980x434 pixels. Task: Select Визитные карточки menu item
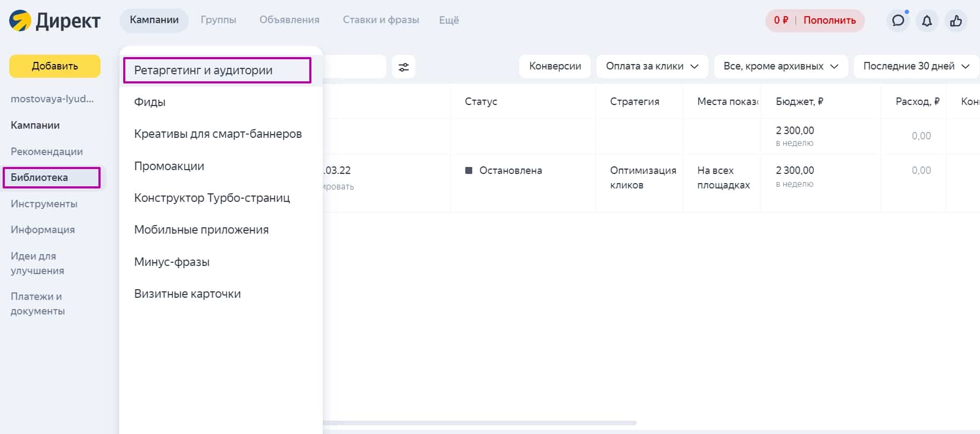187,294
